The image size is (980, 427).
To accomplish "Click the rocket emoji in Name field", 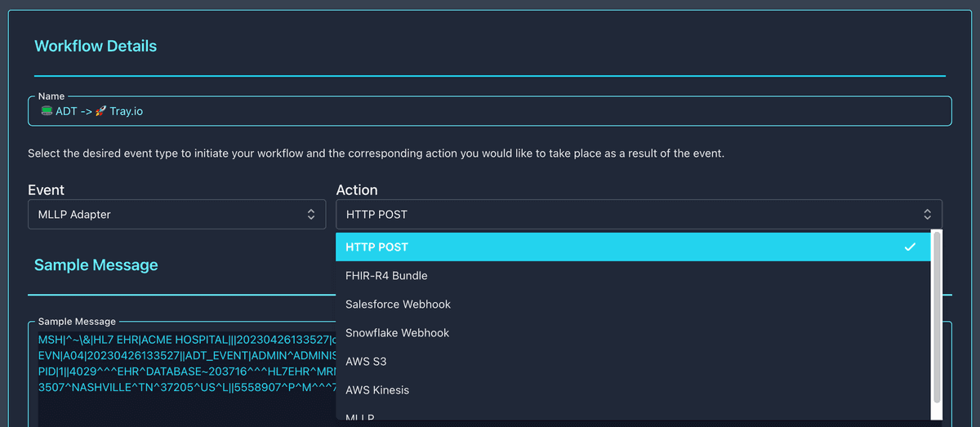I will [101, 111].
